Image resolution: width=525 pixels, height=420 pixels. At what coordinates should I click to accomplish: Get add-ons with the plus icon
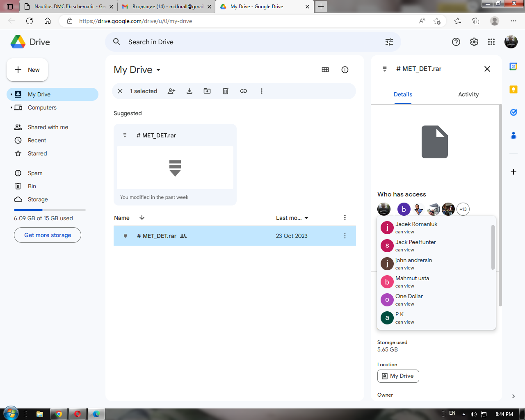[x=514, y=172]
